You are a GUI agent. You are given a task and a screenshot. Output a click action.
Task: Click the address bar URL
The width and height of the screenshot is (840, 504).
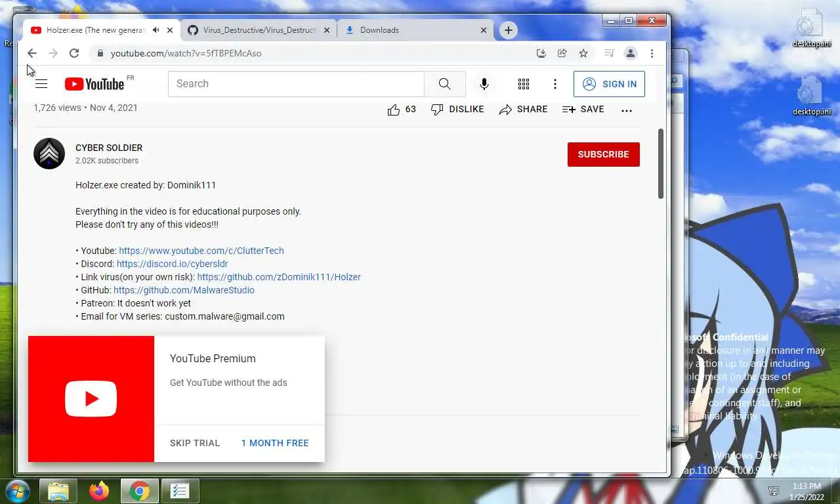click(x=186, y=53)
